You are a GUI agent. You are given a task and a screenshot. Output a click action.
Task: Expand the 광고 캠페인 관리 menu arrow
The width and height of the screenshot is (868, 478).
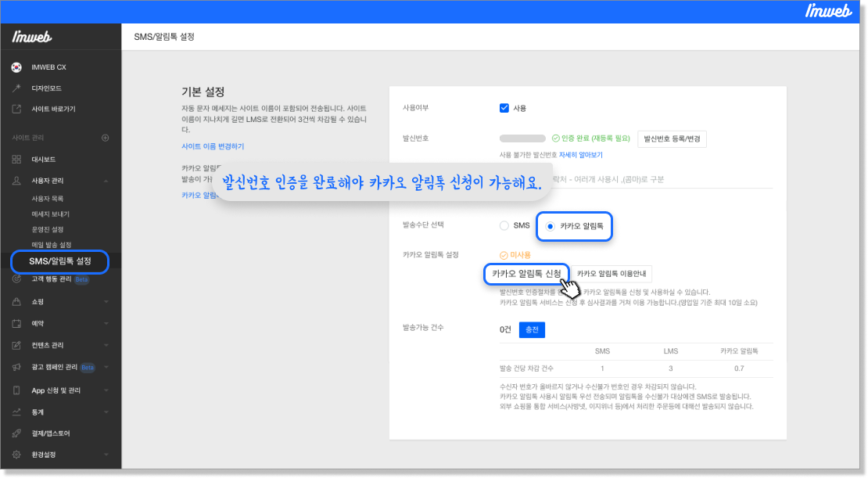click(x=106, y=367)
